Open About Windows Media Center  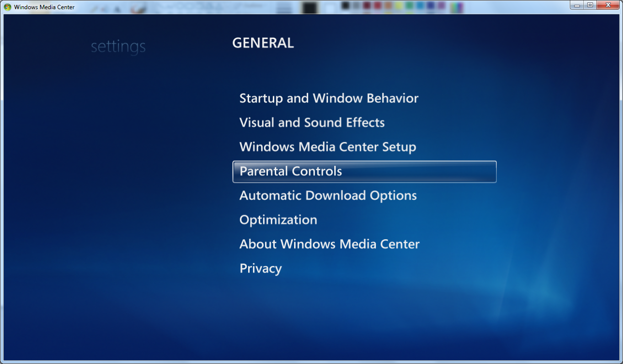329,244
